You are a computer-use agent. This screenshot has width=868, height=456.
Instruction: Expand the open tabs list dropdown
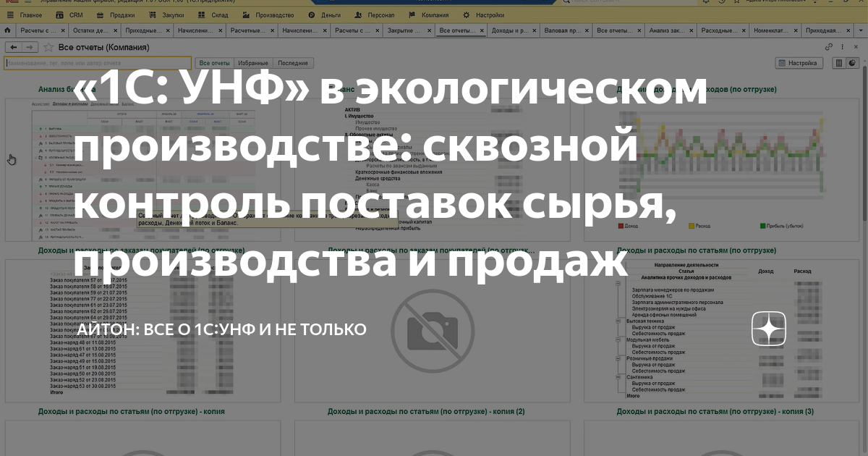[x=859, y=30]
